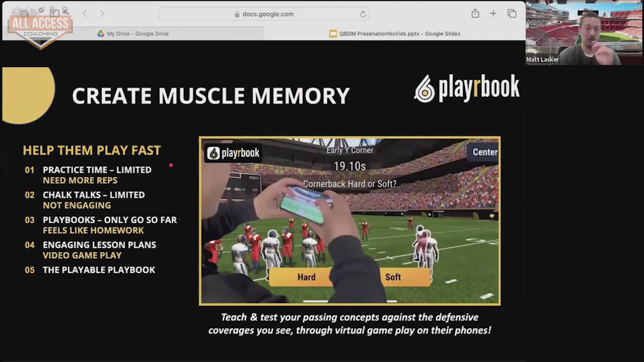Click the FEELS LIKE HOMEWORK text
This screenshot has height=362, width=644.
pos(93,230)
